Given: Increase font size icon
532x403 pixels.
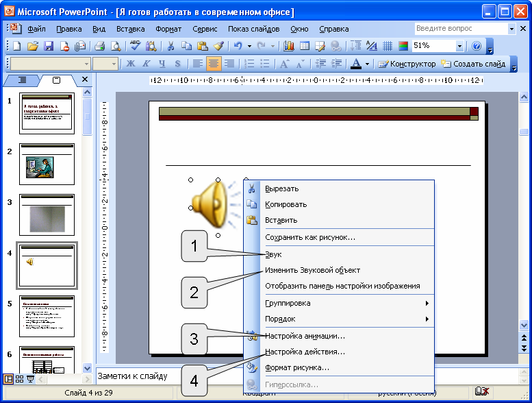Looking at the screenshot, I should pyautogui.click(x=284, y=64).
